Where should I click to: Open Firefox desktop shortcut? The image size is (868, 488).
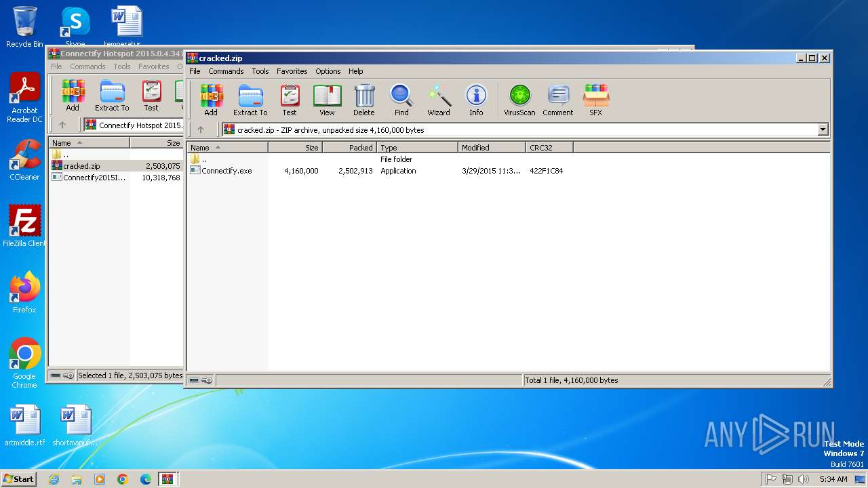click(x=24, y=293)
